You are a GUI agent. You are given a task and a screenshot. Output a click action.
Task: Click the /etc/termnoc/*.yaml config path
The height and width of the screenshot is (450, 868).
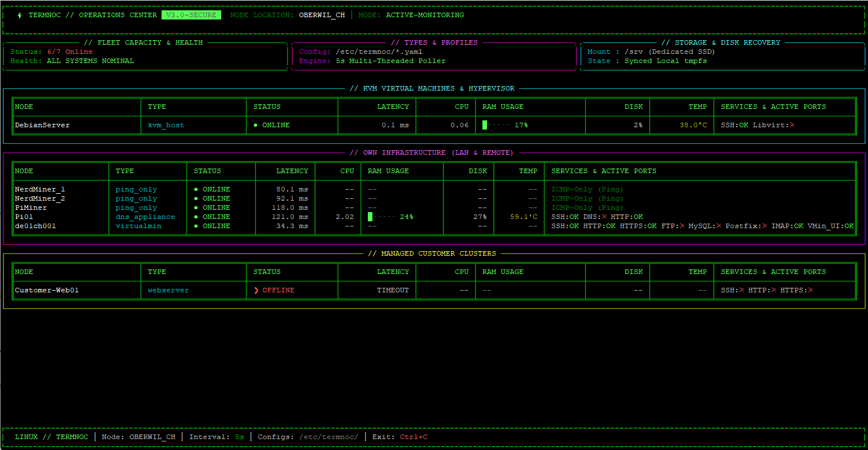click(379, 52)
